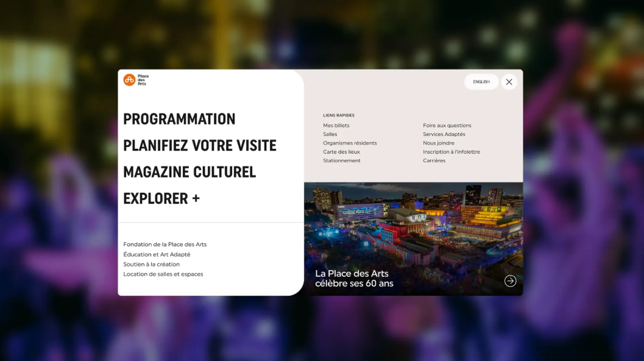Open Organismes résidents link
Viewport: 644px width, 361px height.
(x=350, y=143)
